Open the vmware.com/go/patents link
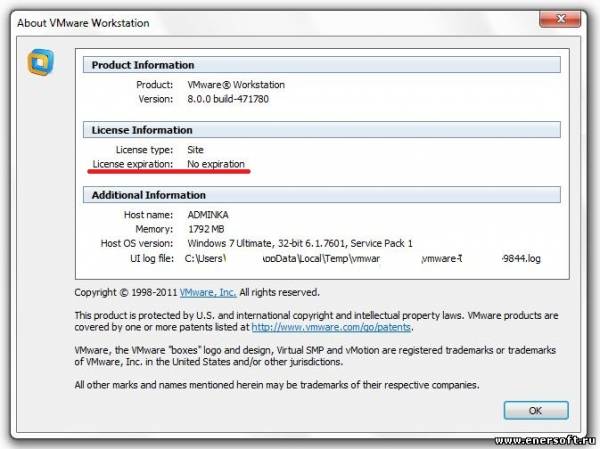The image size is (600, 449). click(331, 327)
